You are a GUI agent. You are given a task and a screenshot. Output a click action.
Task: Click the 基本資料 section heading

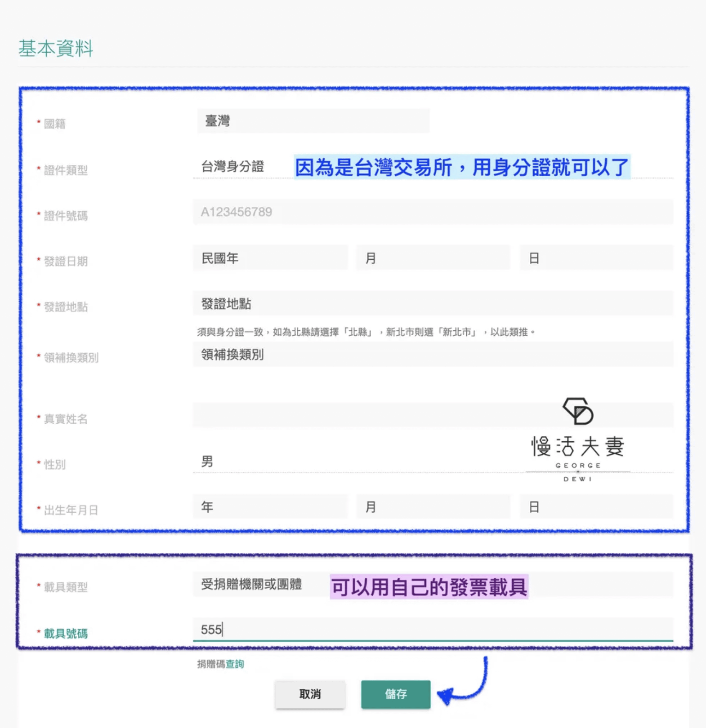point(56,49)
